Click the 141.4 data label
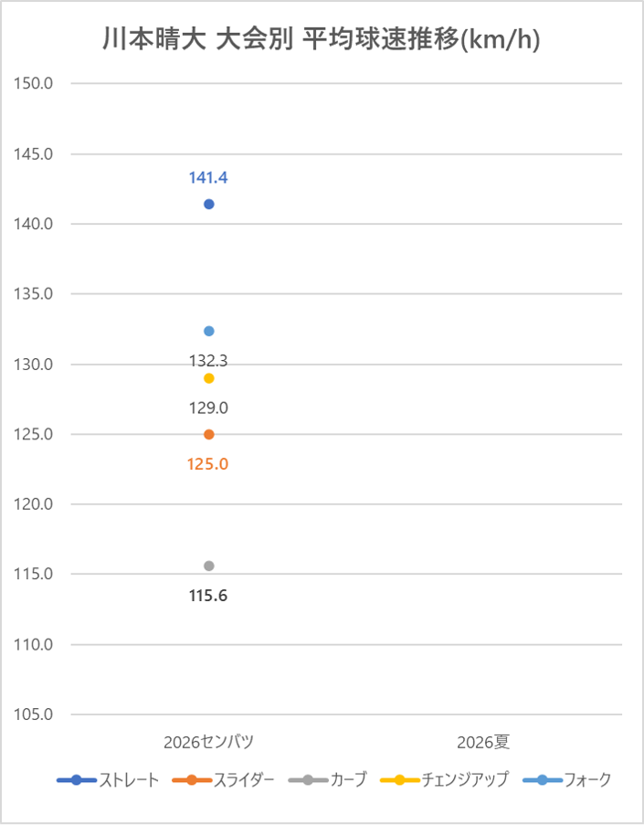The height and width of the screenshot is (825, 644). click(x=208, y=177)
